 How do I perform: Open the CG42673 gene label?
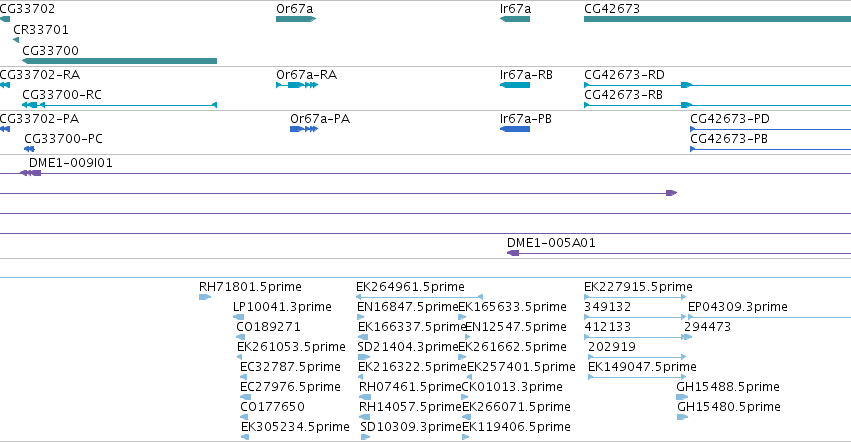(612, 9)
